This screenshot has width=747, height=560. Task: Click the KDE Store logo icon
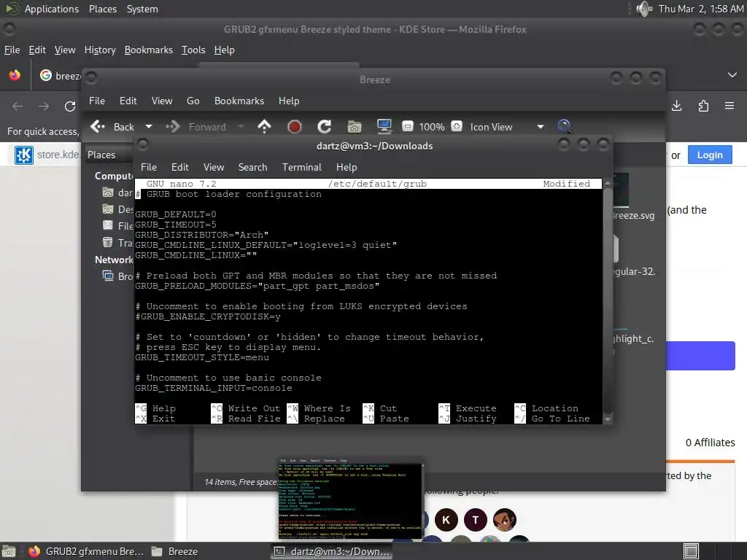(x=24, y=155)
